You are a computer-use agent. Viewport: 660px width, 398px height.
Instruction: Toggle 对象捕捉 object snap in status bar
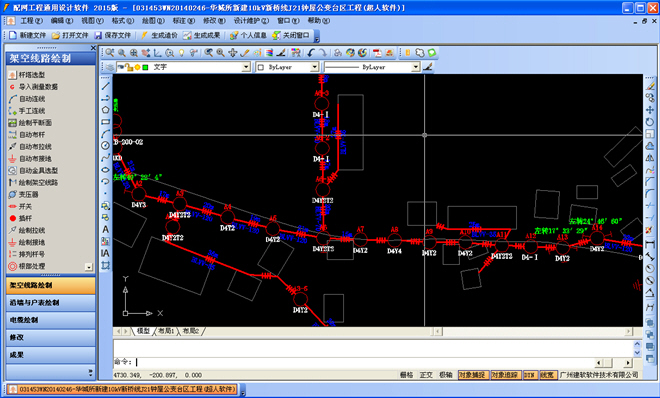pos(472,375)
